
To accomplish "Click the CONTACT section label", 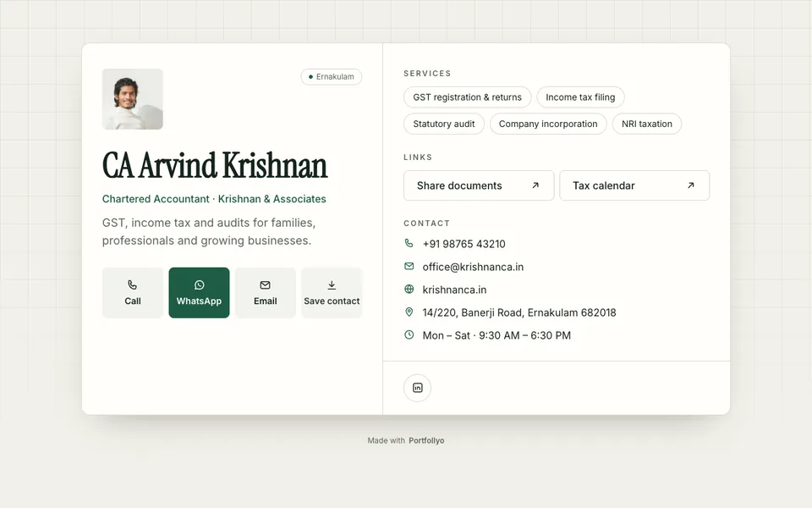I will 426,224.
